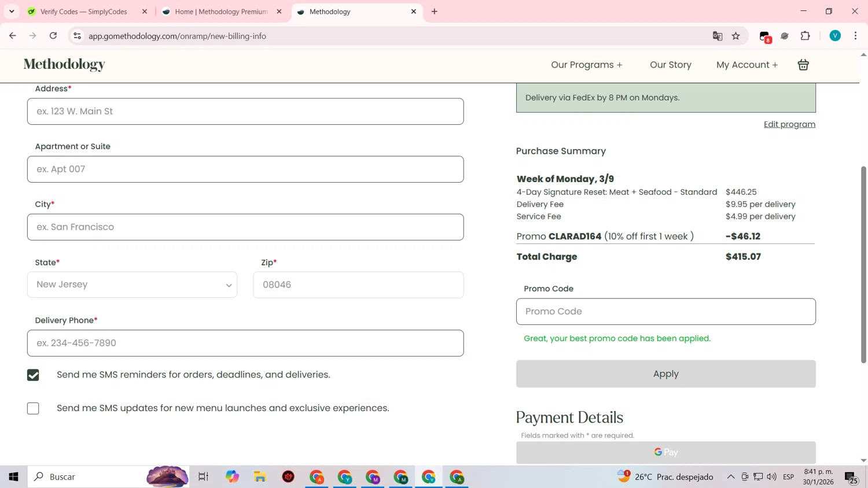Go forward with browser forward arrow
868x488 pixels.
[33, 36]
